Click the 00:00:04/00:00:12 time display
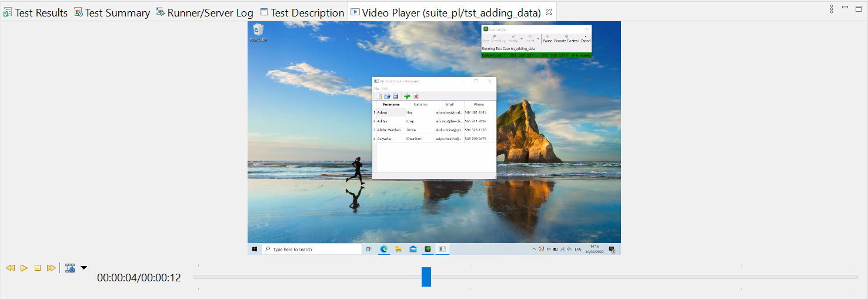Image resolution: width=868 pixels, height=299 pixels. (x=139, y=277)
